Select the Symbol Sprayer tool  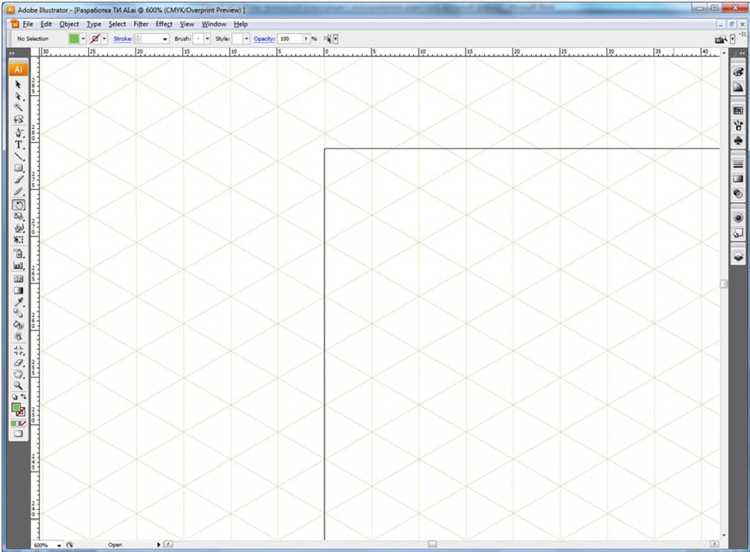[x=18, y=254]
